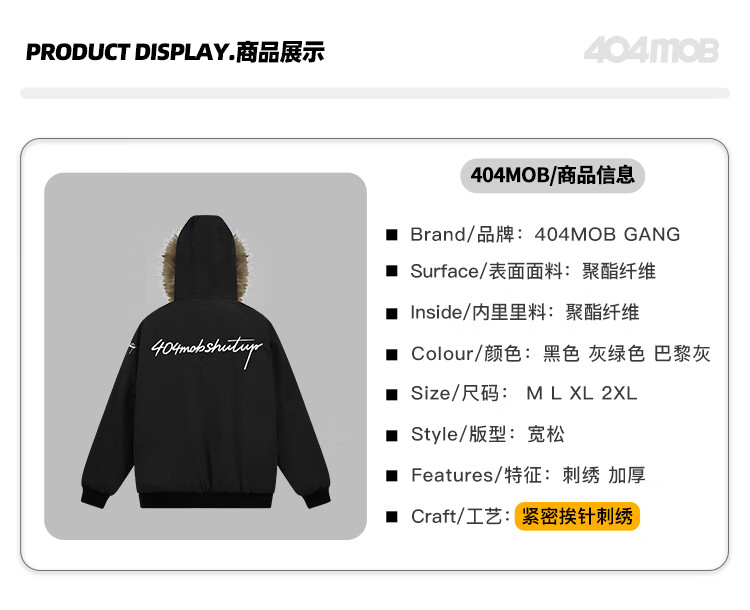
Task: Choose size 2XL in the size row
Action: 619,393
